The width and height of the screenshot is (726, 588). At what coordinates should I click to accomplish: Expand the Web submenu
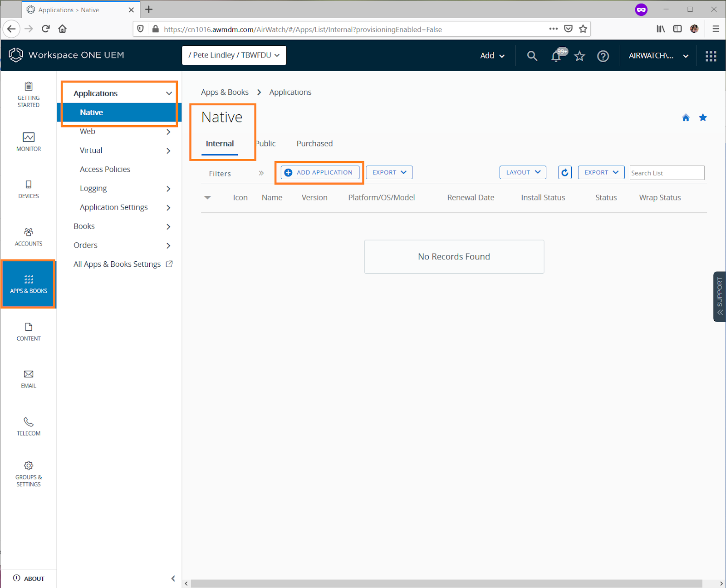(168, 132)
